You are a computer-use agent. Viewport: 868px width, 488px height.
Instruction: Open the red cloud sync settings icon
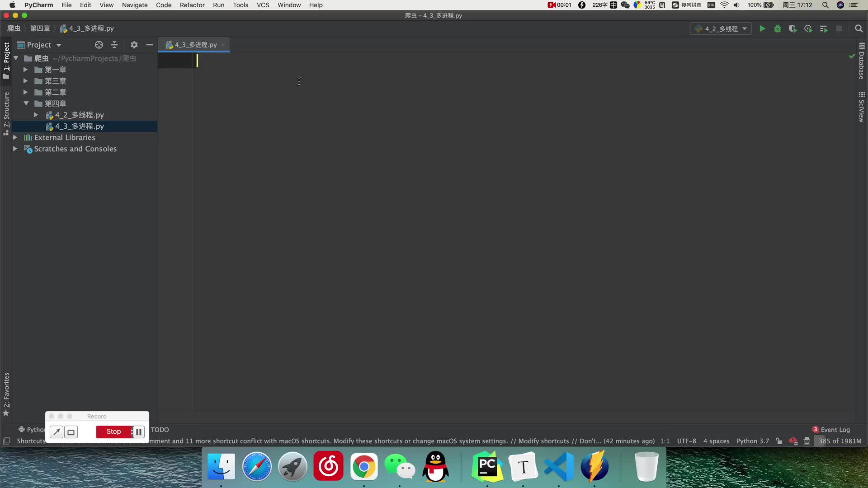click(793, 441)
